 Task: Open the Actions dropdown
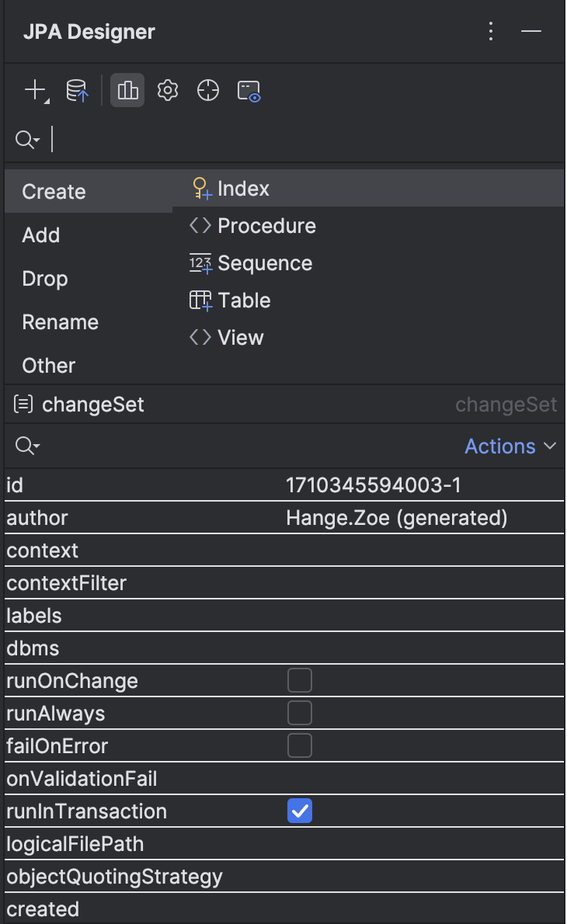(x=510, y=446)
